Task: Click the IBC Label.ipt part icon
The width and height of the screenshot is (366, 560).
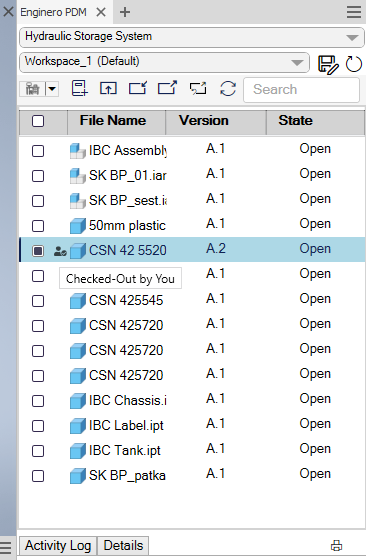Action: pos(77,426)
